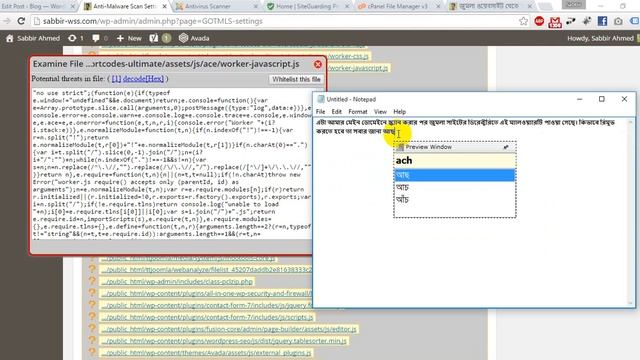Click the 'ach' typed text in Preview Window

[x=404, y=160]
